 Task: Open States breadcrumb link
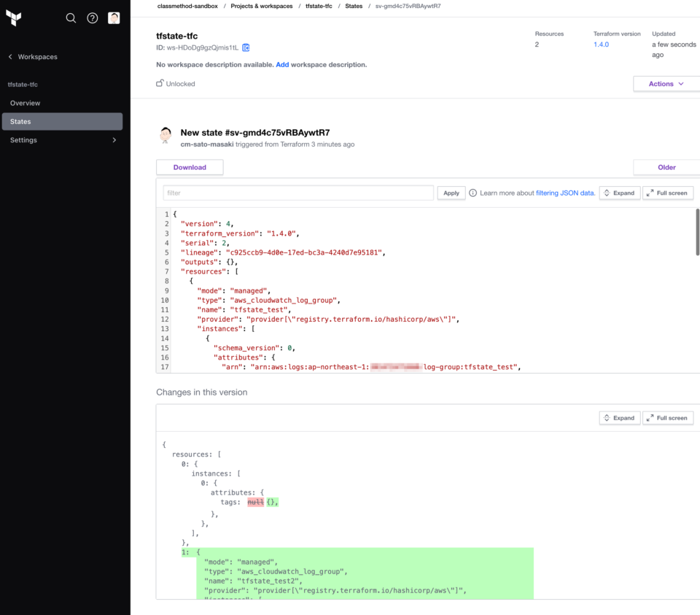tap(354, 6)
